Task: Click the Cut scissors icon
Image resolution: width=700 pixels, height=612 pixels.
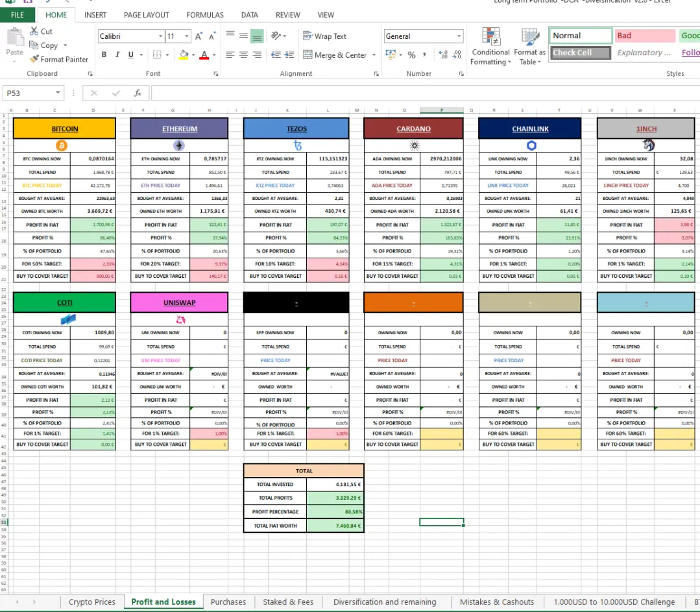Action: (34, 31)
